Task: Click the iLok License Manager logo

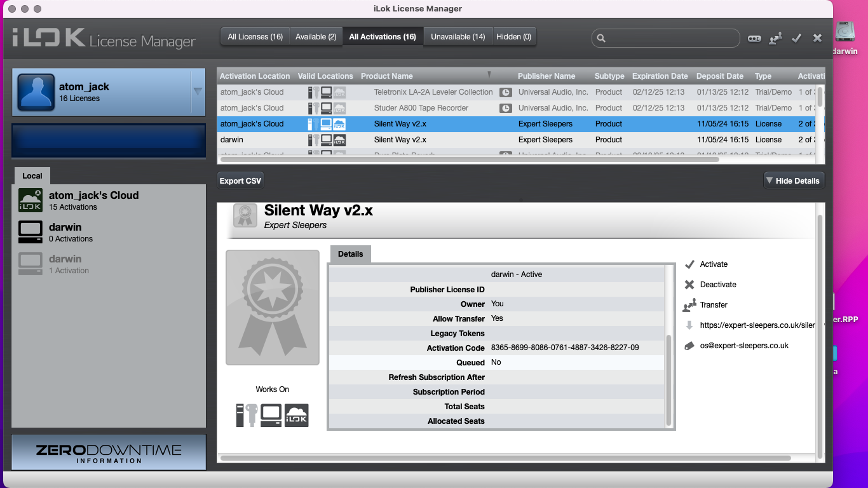Action: tap(104, 38)
